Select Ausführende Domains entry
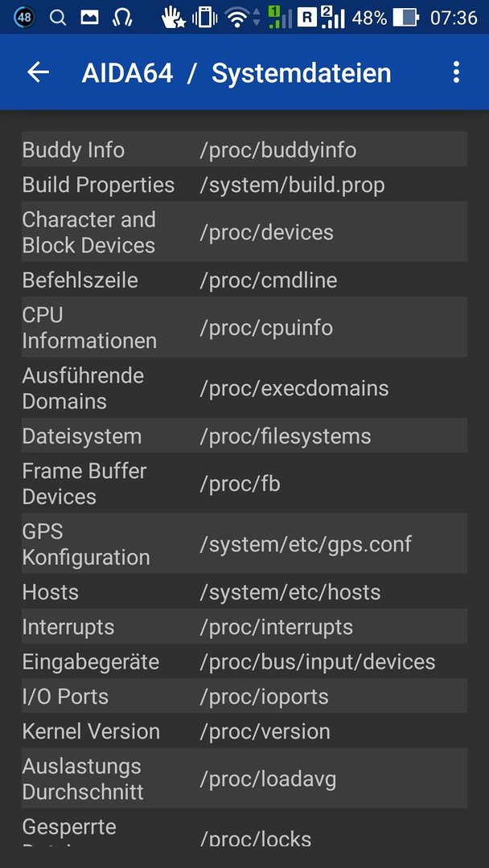The width and height of the screenshot is (489, 868). point(244,387)
